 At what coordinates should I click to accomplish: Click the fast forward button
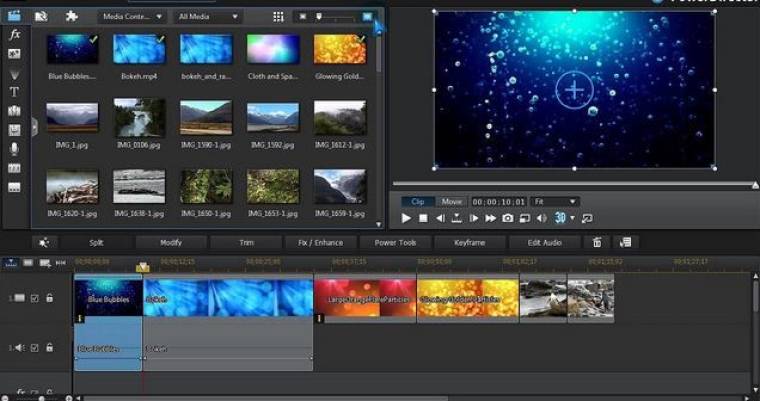tap(491, 219)
